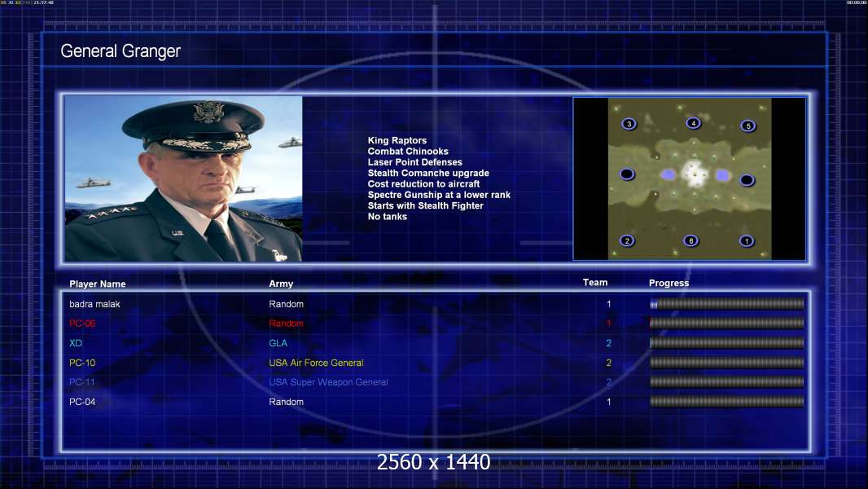Click the King Raptors ability text
The width and height of the screenshot is (868, 489).
pyautogui.click(x=397, y=141)
